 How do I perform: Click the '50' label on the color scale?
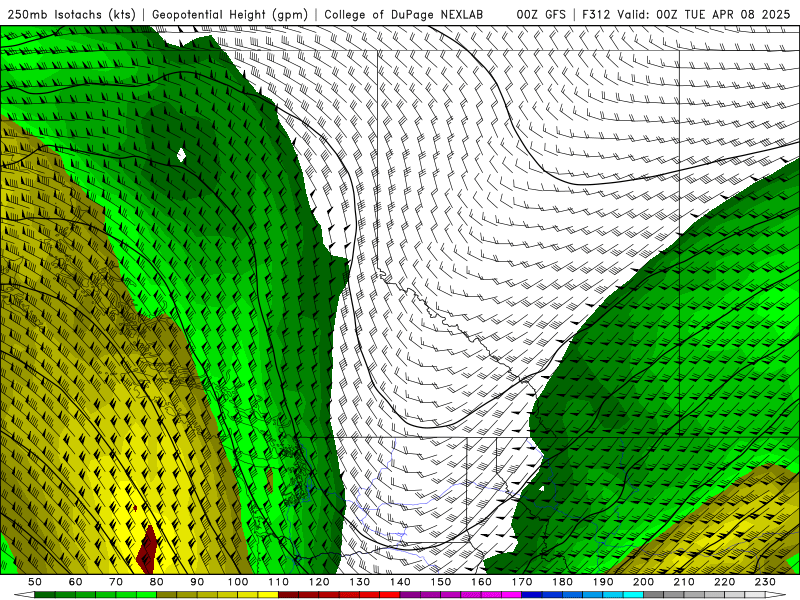point(35,582)
